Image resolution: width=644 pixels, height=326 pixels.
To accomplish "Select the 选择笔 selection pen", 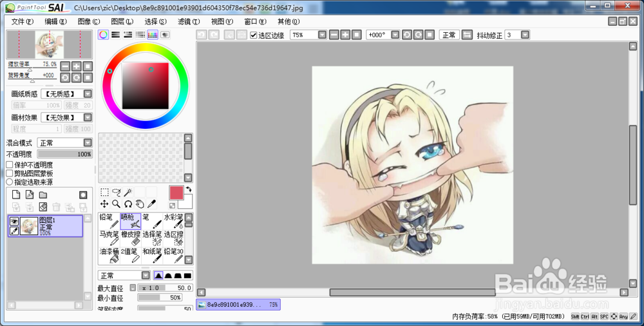I will coord(152,238).
